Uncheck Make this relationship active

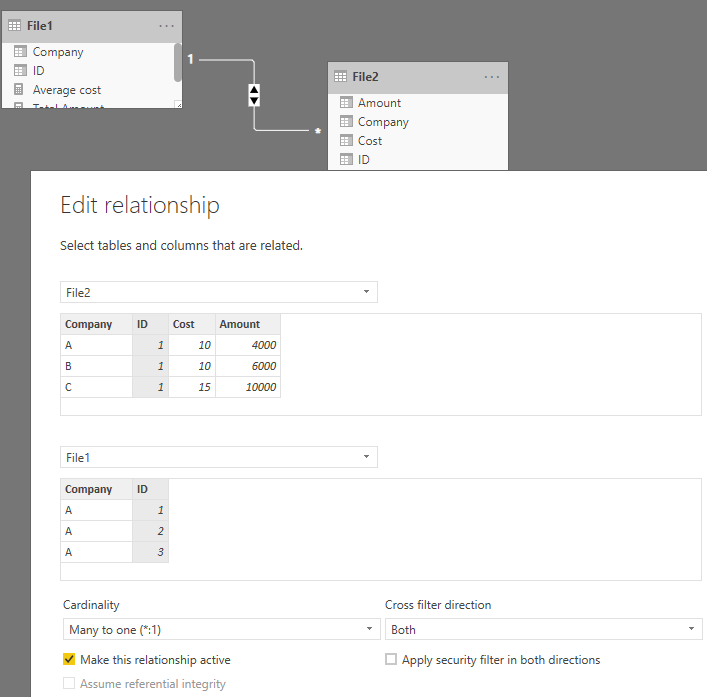(69, 659)
